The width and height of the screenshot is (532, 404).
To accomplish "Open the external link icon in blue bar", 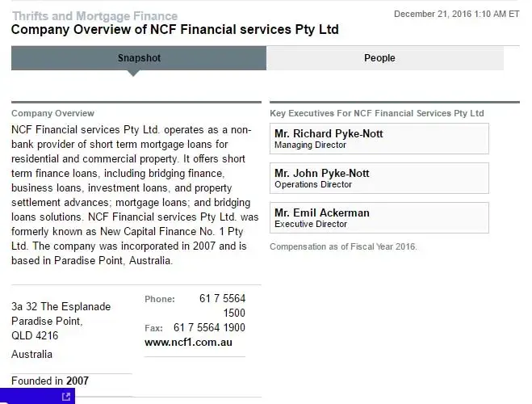I will tap(66, 396).
